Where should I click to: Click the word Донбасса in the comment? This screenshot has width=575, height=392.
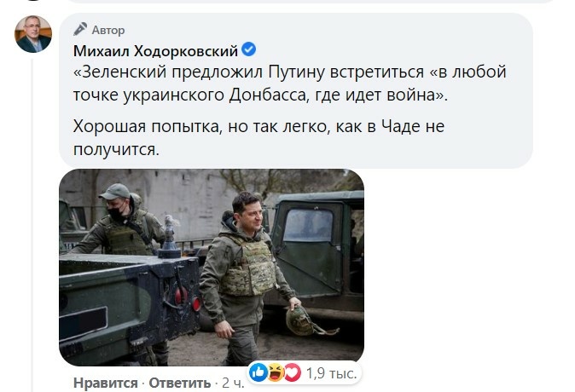(x=268, y=95)
